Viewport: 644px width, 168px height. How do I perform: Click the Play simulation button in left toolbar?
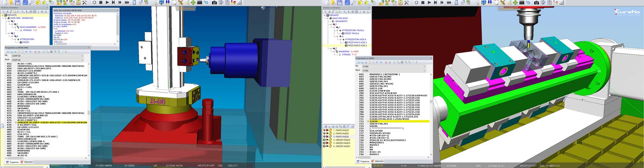(107, 2)
